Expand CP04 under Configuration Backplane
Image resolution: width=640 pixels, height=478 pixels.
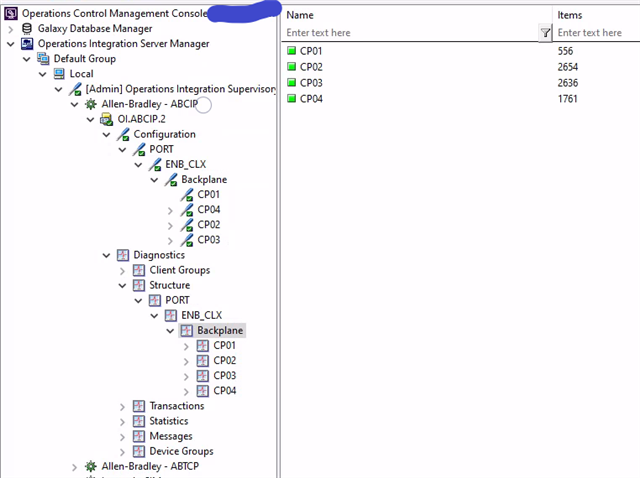coord(171,211)
